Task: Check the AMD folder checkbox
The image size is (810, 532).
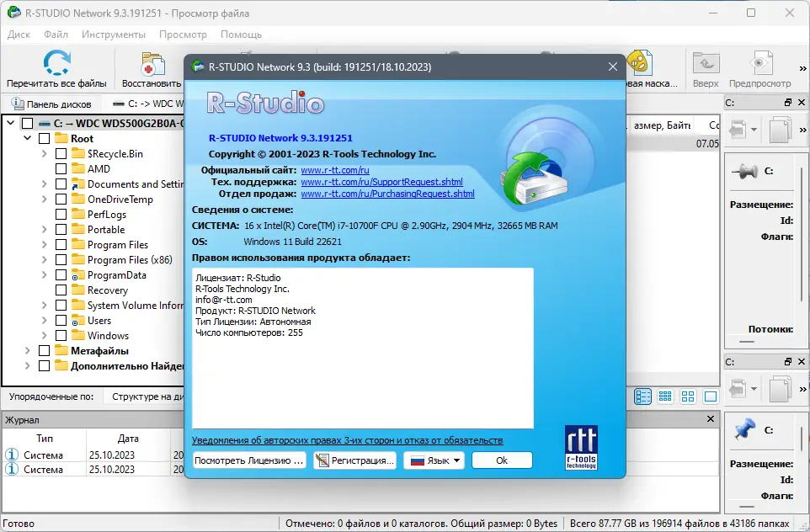Action: point(61,169)
